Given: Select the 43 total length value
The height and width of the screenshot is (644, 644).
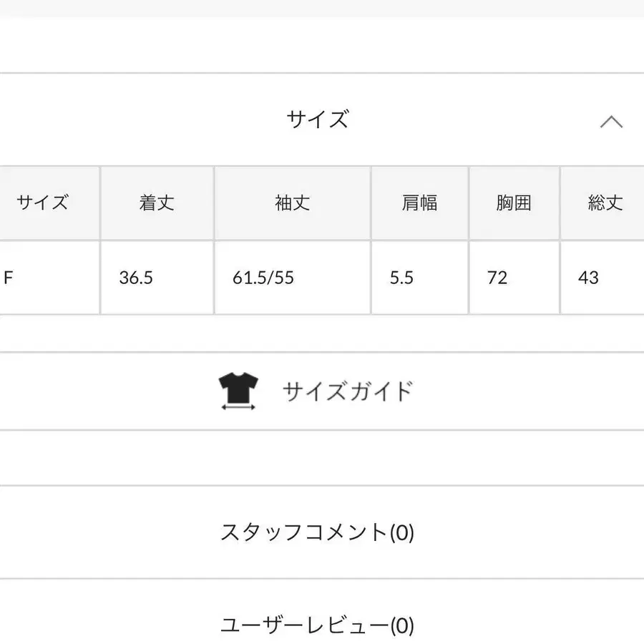Looking at the screenshot, I should point(588,278).
